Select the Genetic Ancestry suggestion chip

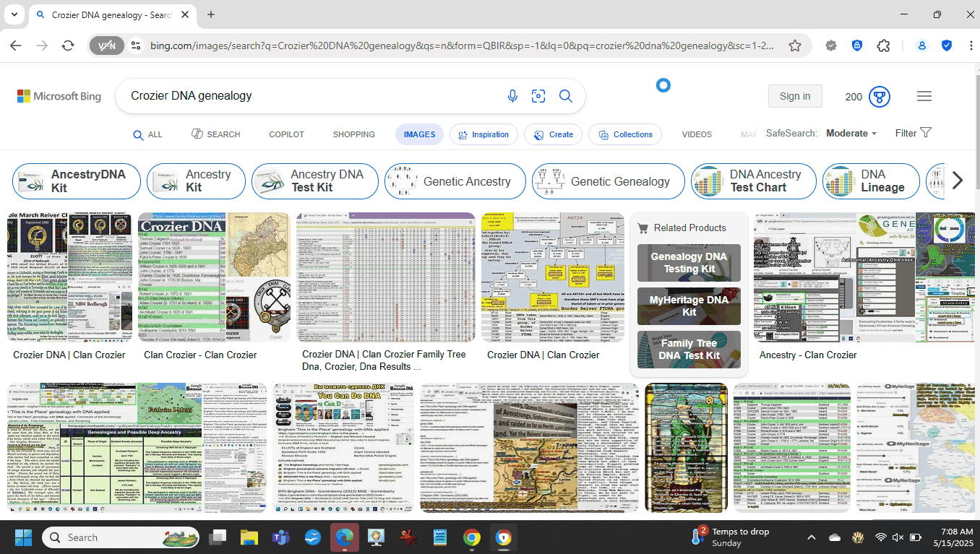click(455, 181)
